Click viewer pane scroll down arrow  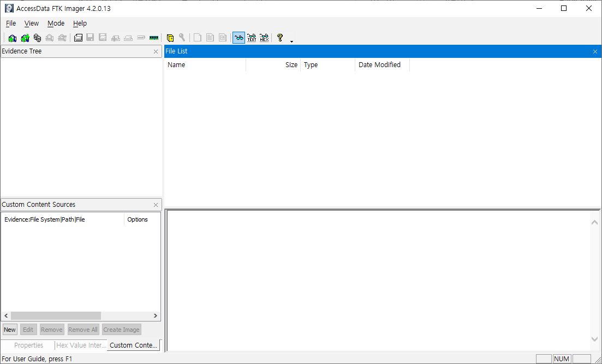pyautogui.click(x=594, y=339)
